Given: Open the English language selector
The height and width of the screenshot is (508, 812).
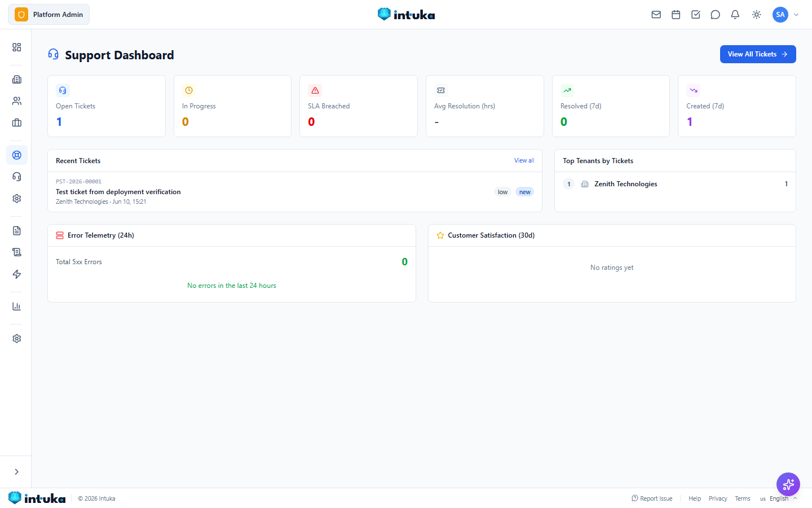Looking at the screenshot, I should tap(778, 498).
